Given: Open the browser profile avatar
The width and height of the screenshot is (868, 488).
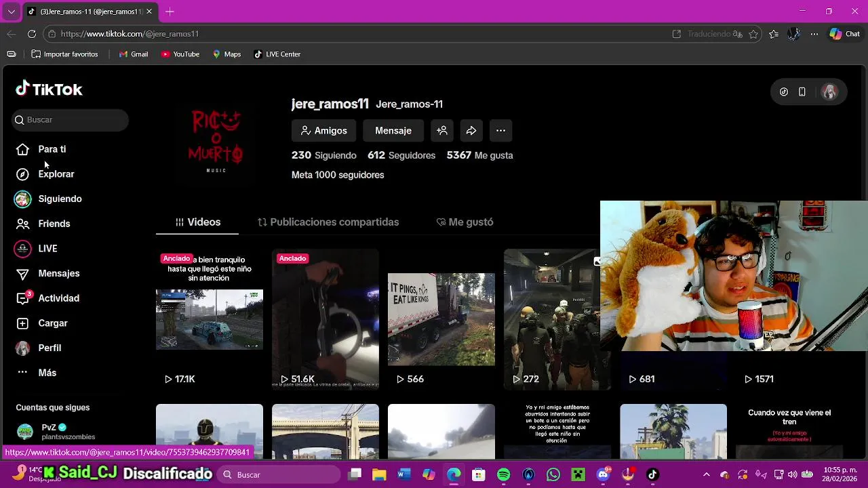Looking at the screenshot, I should click(794, 34).
